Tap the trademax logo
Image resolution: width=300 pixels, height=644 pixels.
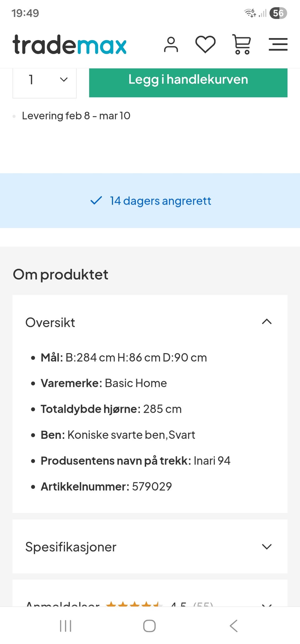coord(70,44)
